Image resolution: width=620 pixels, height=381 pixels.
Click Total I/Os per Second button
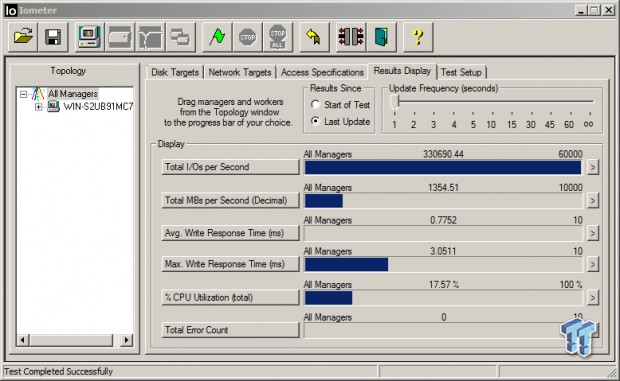point(230,167)
